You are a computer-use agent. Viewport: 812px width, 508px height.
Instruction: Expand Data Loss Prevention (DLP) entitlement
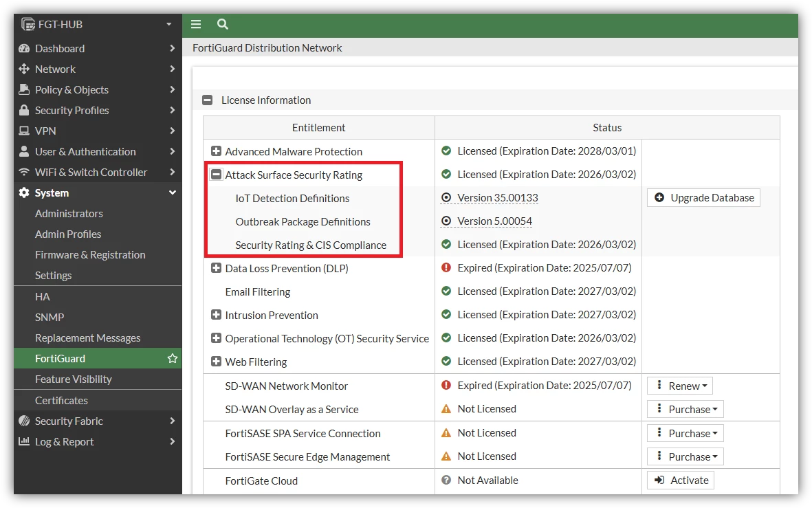[x=217, y=268]
